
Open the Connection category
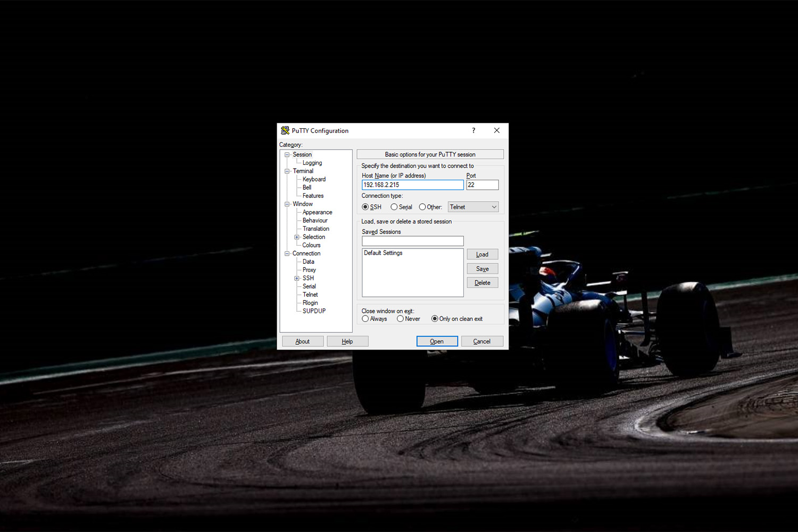tap(306, 254)
